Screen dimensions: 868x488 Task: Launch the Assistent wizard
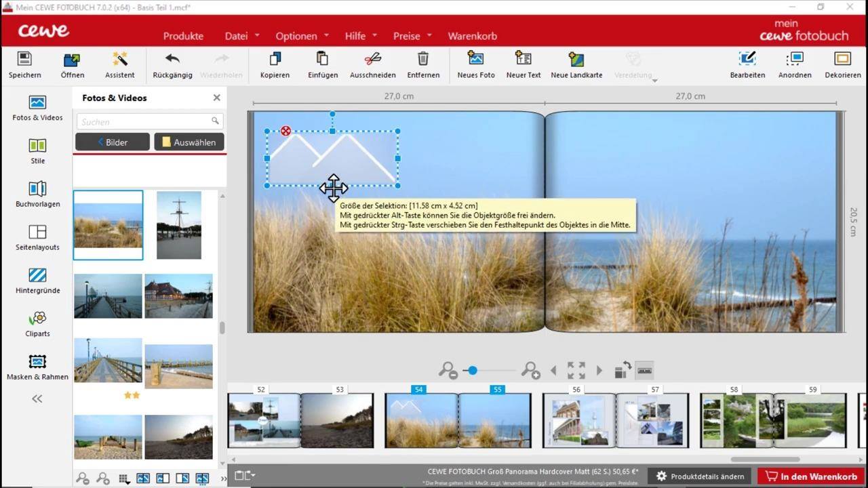coord(120,65)
